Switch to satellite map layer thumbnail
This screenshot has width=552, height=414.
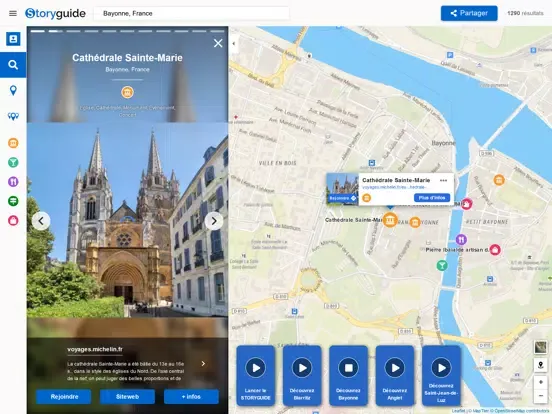[x=540, y=347]
